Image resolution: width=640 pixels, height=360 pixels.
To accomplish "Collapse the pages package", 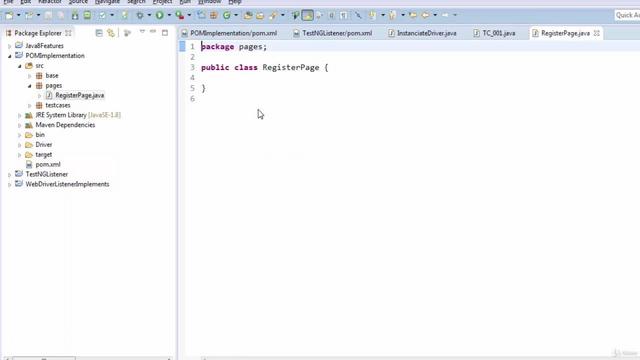I will pos(29,86).
